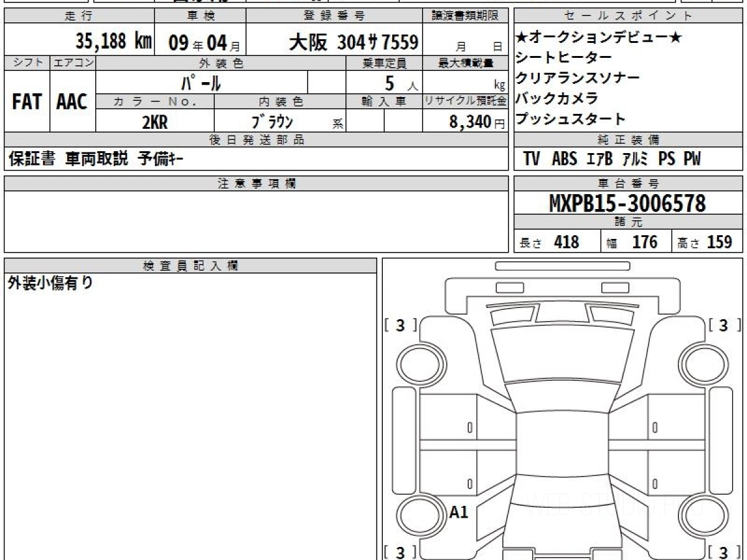The height and width of the screenshot is (560, 747).
Task: Click the プッシュスタート sales point
Action: (570, 119)
